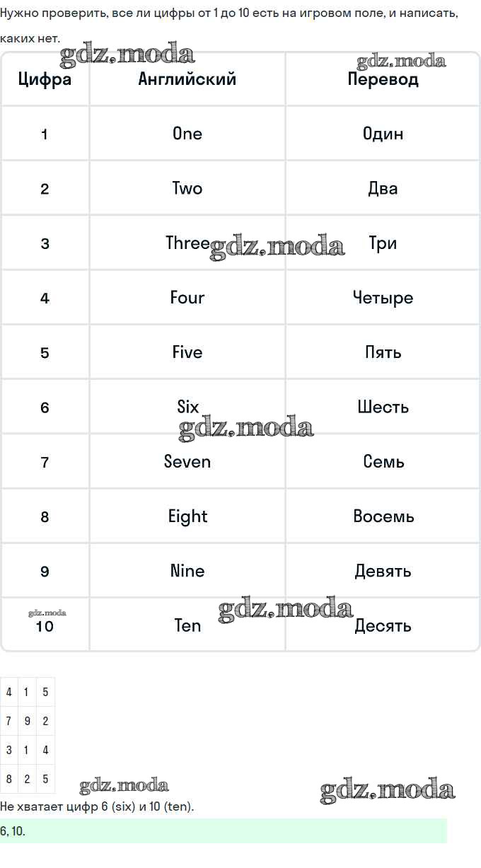Click the 'Цифра' column header
The image size is (481, 868).
pyautogui.click(x=45, y=79)
